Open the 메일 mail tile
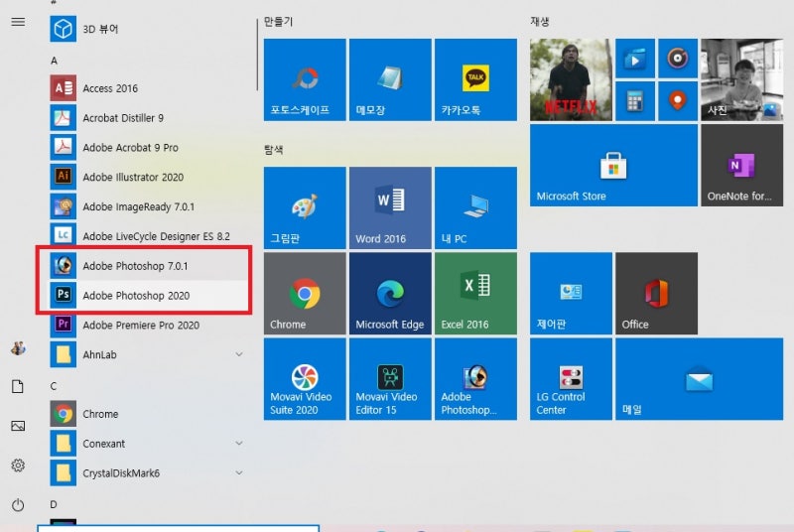Viewport: 794px width, 532px height. [x=700, y=379]
